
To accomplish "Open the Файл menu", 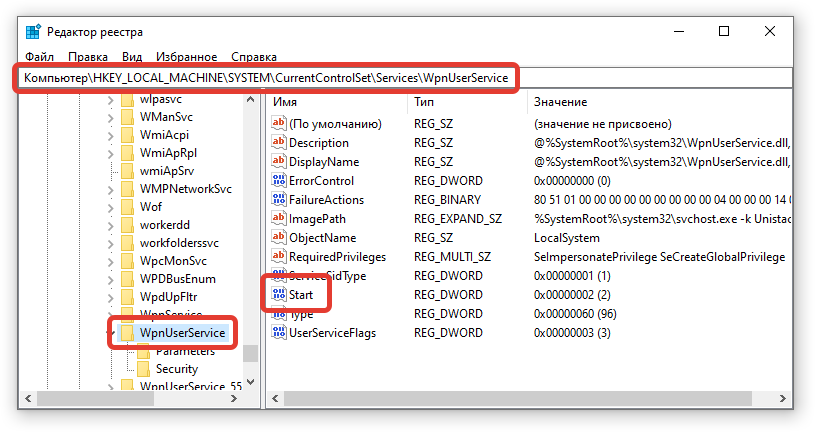I will coord(40,57).
